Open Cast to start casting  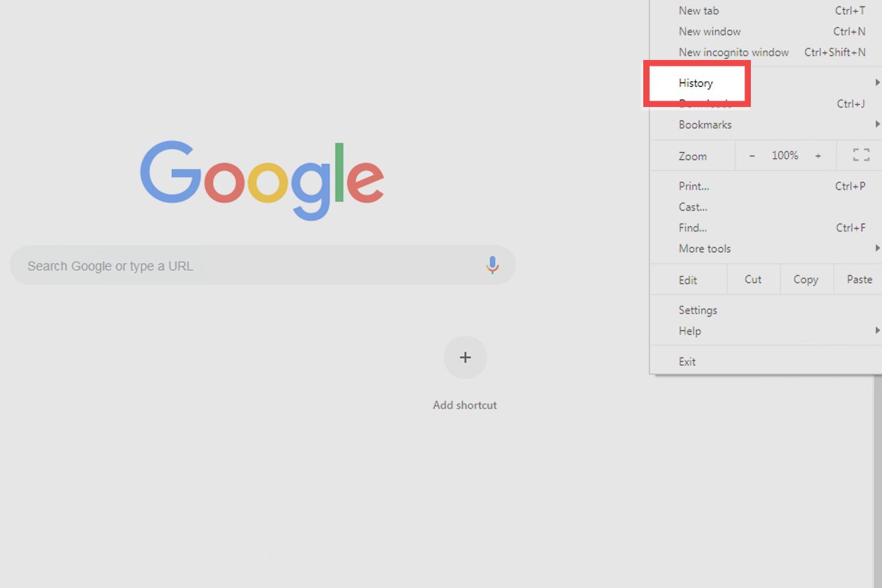(x=693, y=206)
